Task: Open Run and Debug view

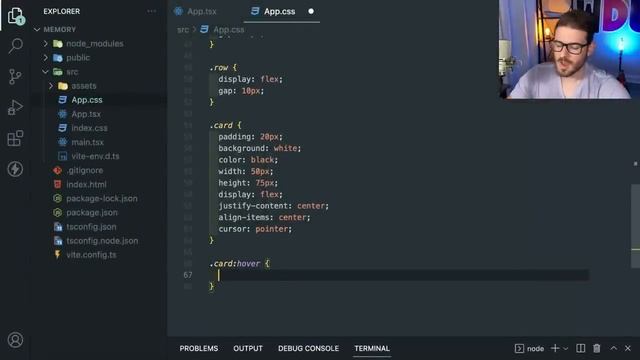Action: tap(16, 107)
